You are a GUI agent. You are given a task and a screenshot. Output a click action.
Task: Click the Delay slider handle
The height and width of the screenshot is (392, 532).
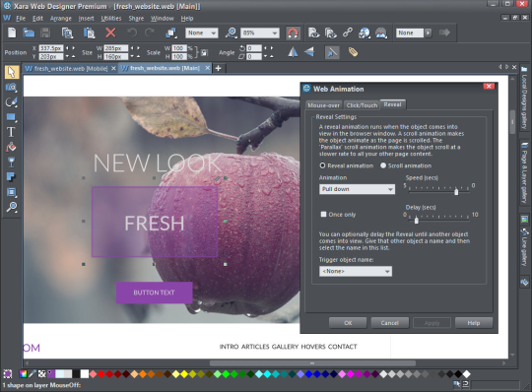pos(417,221)
